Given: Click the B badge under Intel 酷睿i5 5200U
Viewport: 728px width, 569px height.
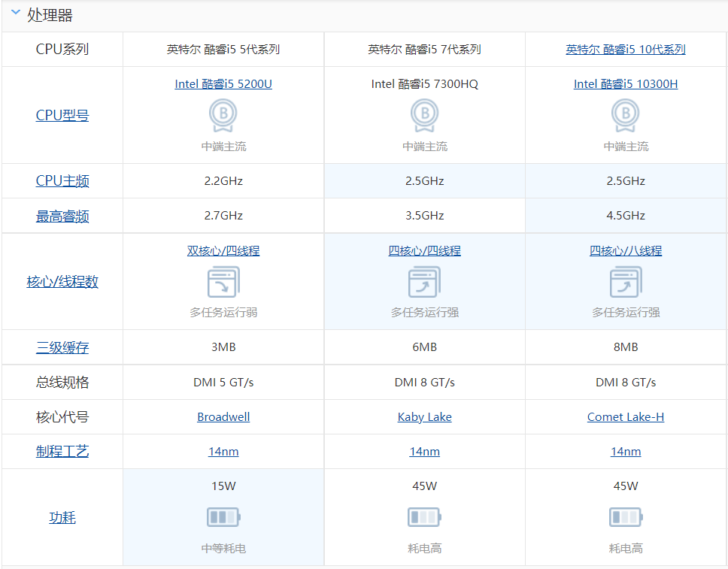Looking at the screenshot, I should [x=223, y=116].
